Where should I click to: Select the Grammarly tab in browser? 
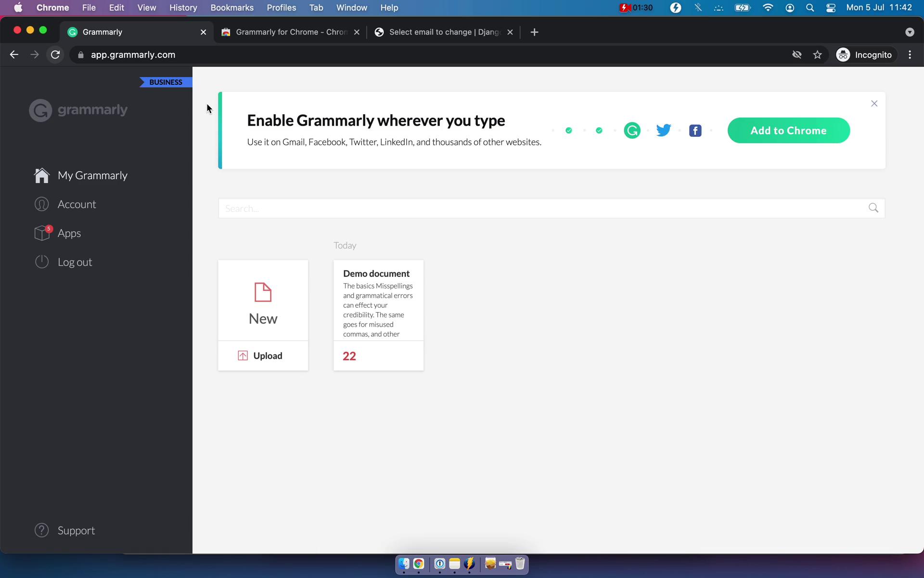[x=102, y=31]
